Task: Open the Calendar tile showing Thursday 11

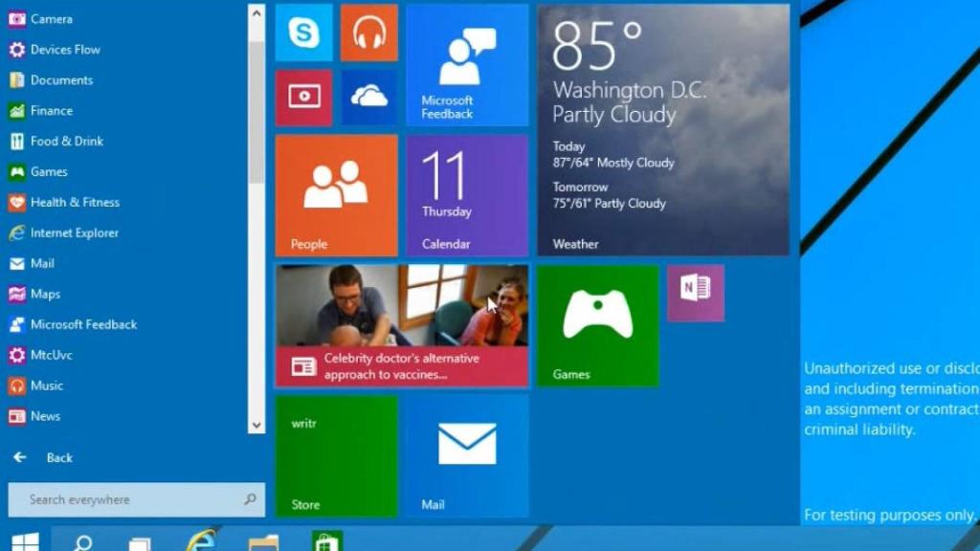Action: coord(466,191)
